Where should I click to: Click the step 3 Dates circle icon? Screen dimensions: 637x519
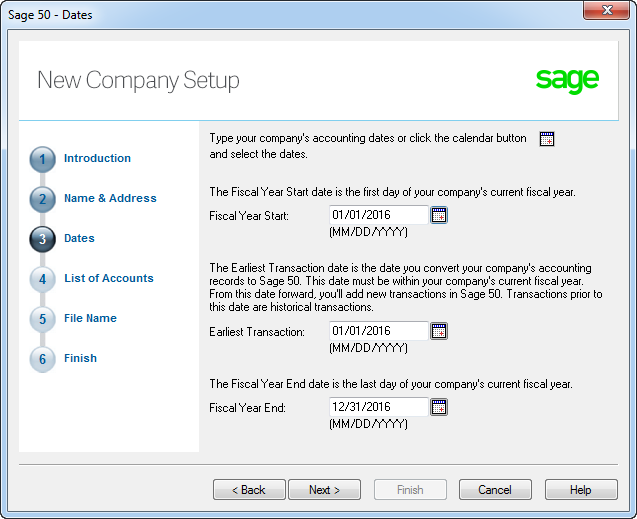click(42, 239)
